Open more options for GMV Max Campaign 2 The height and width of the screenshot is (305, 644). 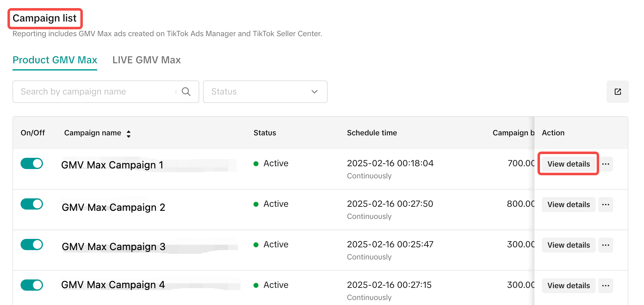(x=605, y=205)
